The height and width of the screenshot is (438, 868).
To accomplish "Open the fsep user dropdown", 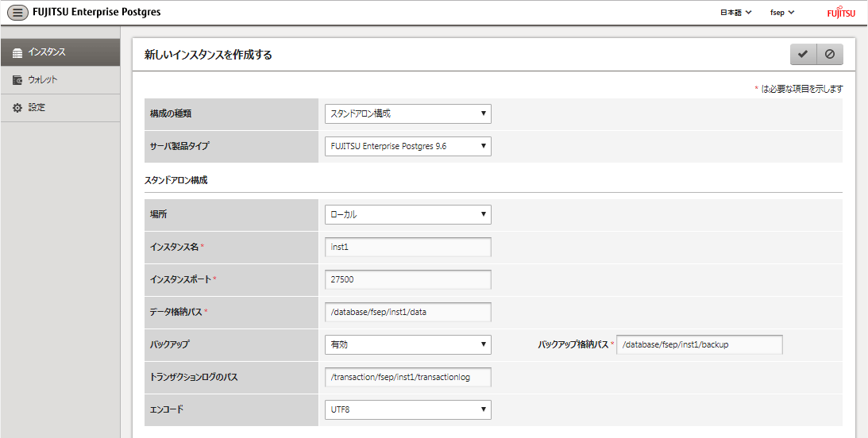I will [x=782, y=12].
